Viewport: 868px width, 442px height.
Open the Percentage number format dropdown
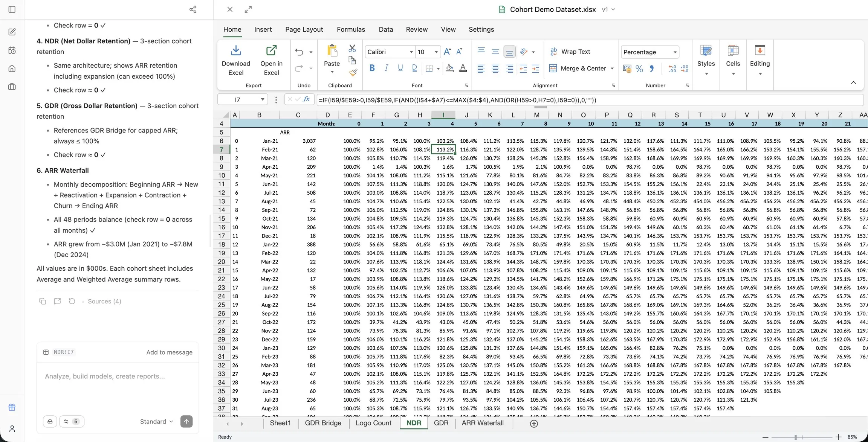click(x=675, y=52)
